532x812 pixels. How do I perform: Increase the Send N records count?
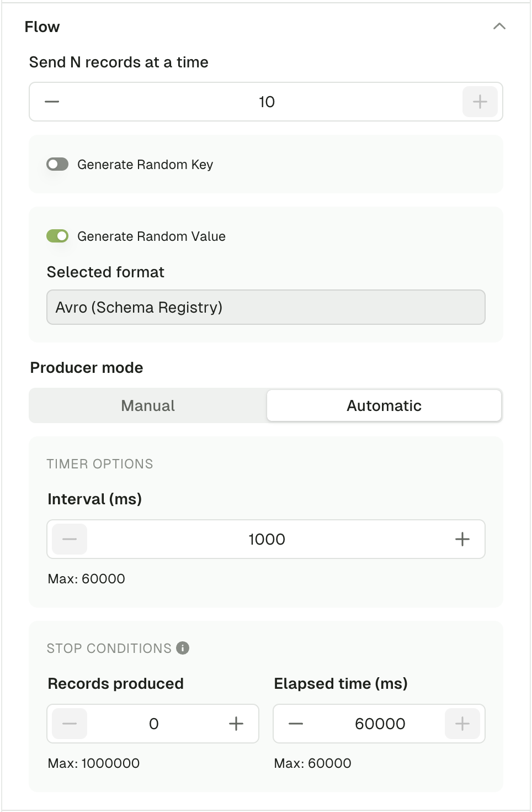(x=480, y=102)
